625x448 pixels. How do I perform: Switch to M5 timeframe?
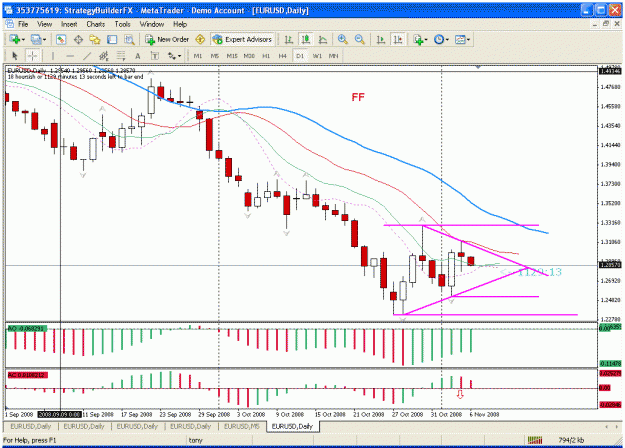[x=215, y=56]
